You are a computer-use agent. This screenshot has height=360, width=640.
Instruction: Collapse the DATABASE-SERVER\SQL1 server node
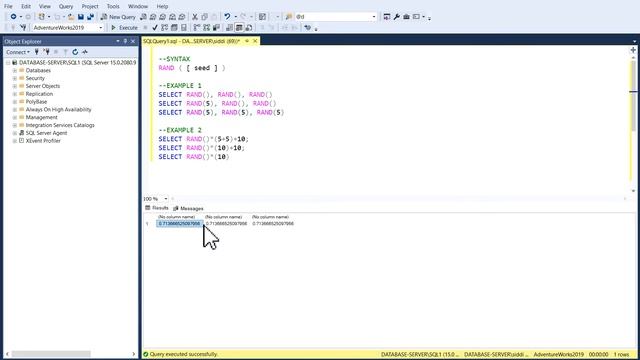8,63
